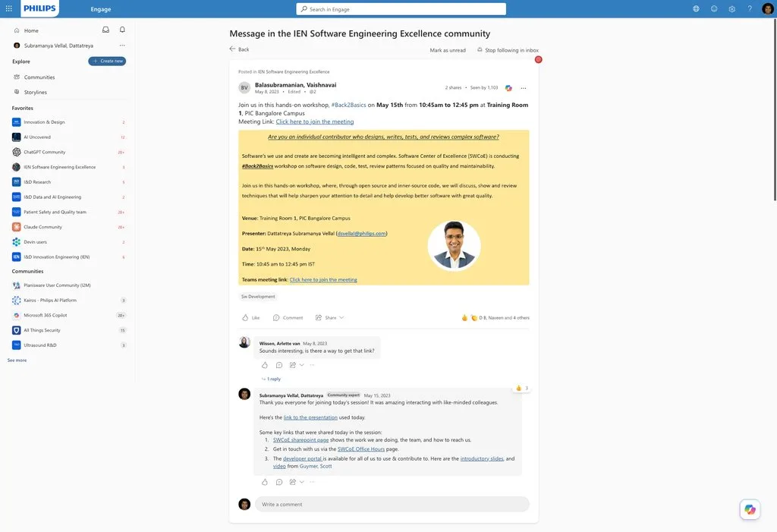
Task: Open Innovation & Design community
Action: pyautogui.click(x=68, y=122)
